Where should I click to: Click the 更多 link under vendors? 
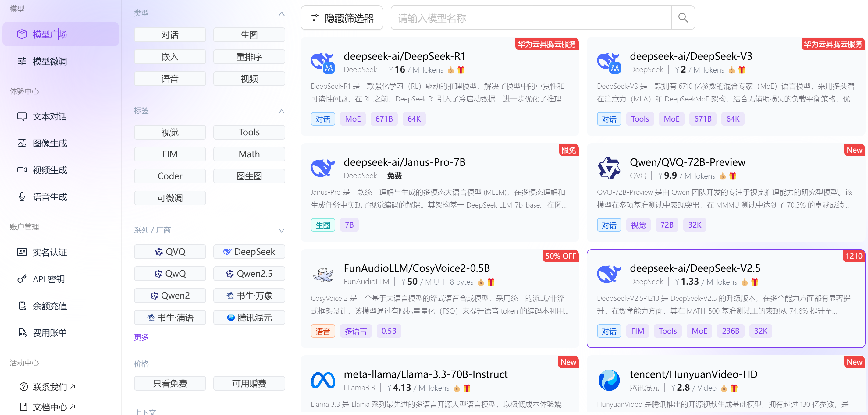click(141, 337)
